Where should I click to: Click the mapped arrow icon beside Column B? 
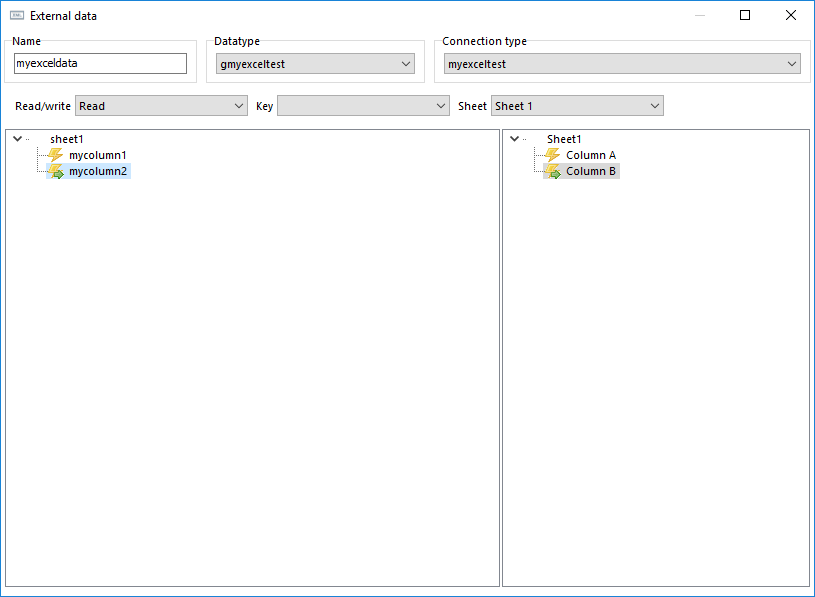point(553,171)
